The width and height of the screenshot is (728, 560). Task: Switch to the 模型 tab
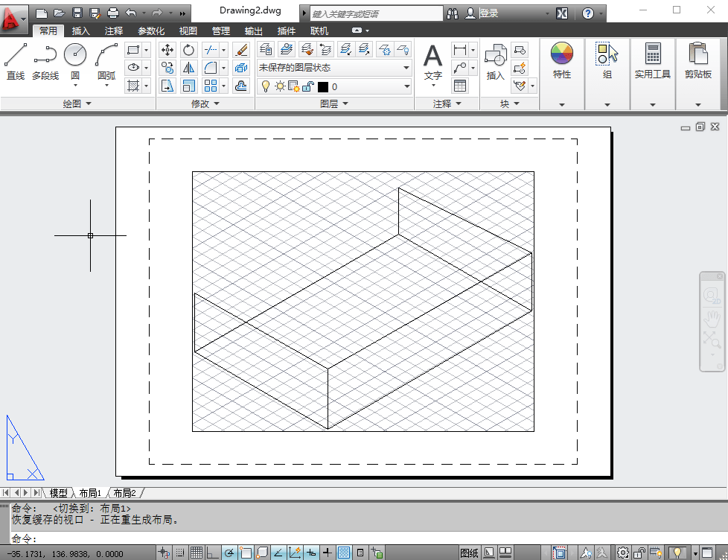(x=59, y=493)
